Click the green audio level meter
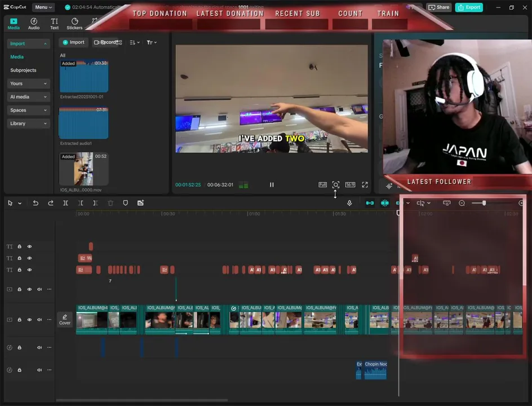The width and height of the screenshot is (532, 406). [243, 185]
